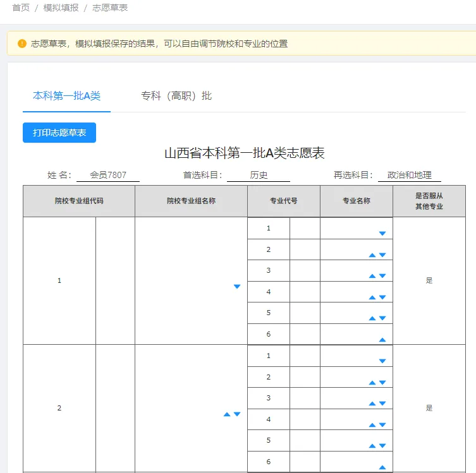Click 院校专业组名称 column header

(192, 201)
